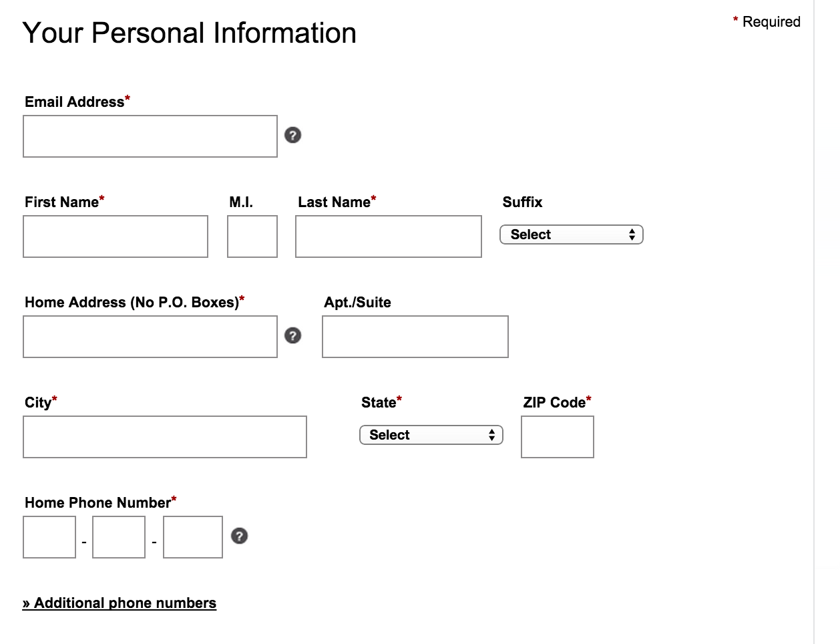Click the Last Name field
This screenshot has width=840, height=644.
(x=389, y=236)
